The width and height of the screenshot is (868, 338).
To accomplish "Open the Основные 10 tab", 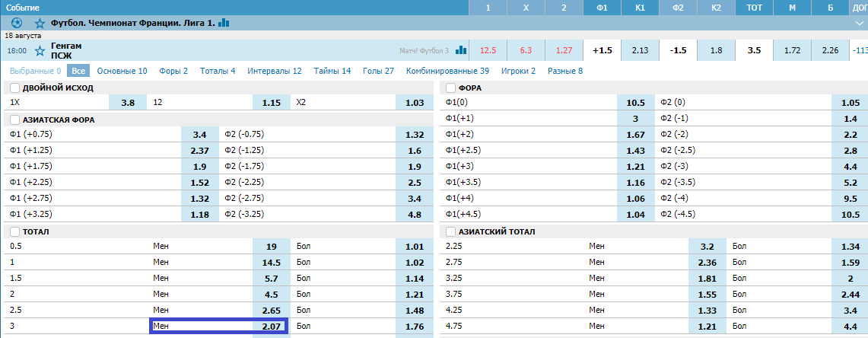I will pyautogui.click(x=122, y=71).
